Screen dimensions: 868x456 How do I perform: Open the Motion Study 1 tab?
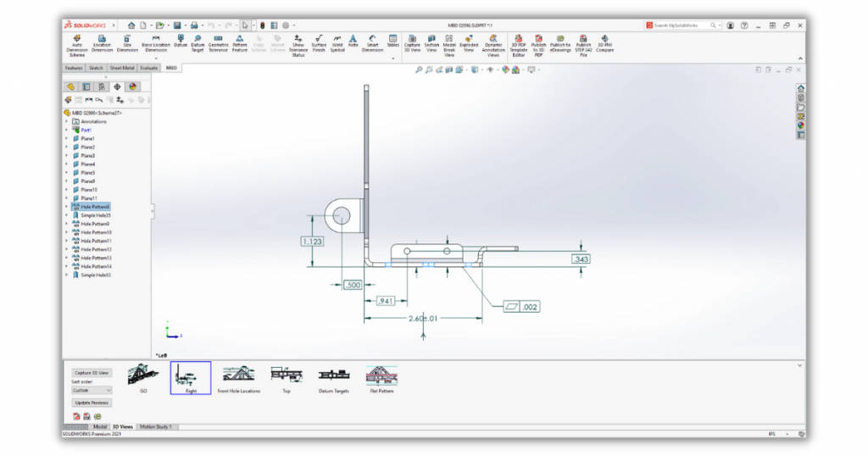click(155, 426)
